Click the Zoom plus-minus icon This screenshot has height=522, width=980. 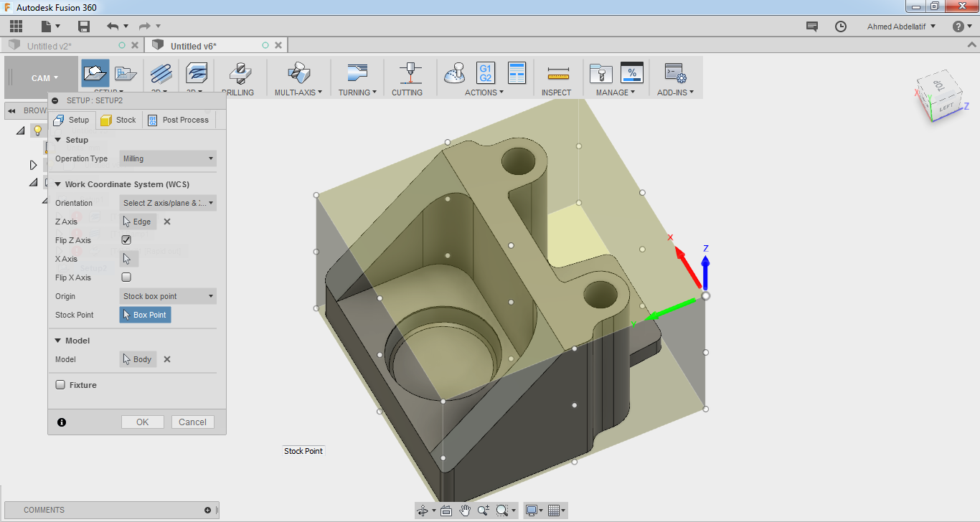(x=484, y=511)
